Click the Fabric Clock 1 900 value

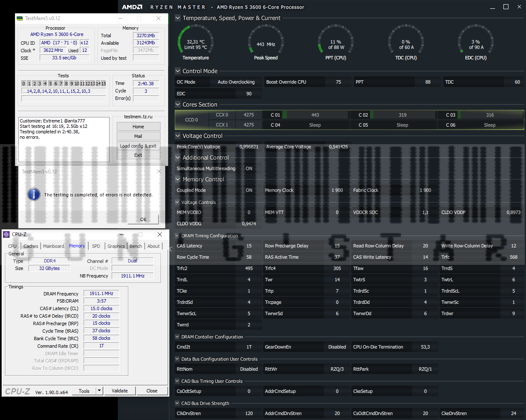coord(425,190)
